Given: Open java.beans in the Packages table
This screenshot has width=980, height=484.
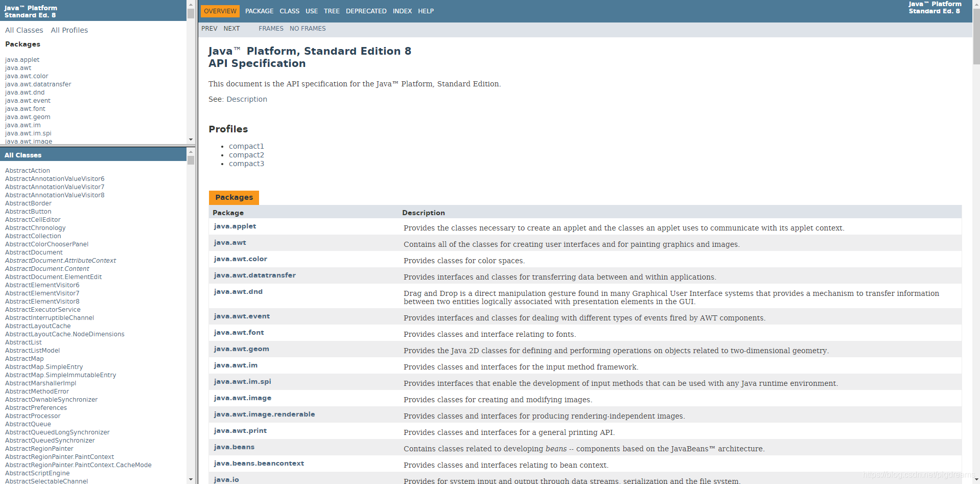Looking at the screenshot, I should [234, 447].
